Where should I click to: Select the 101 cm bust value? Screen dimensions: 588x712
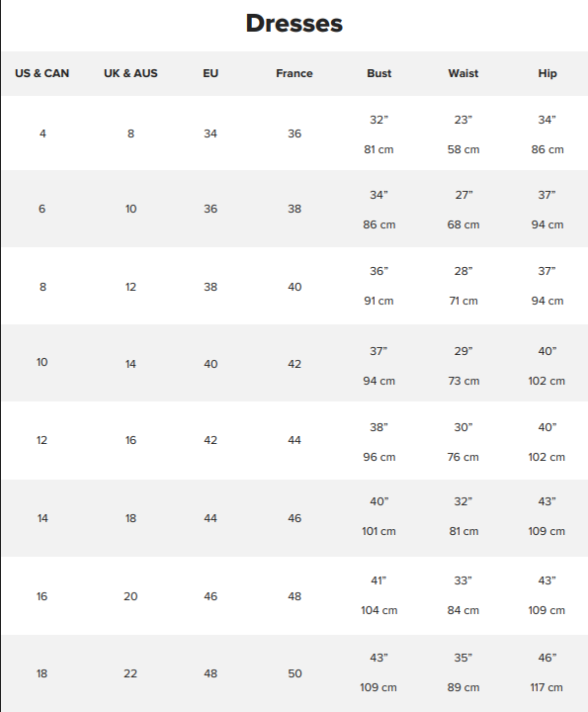[x=378, y=531]
